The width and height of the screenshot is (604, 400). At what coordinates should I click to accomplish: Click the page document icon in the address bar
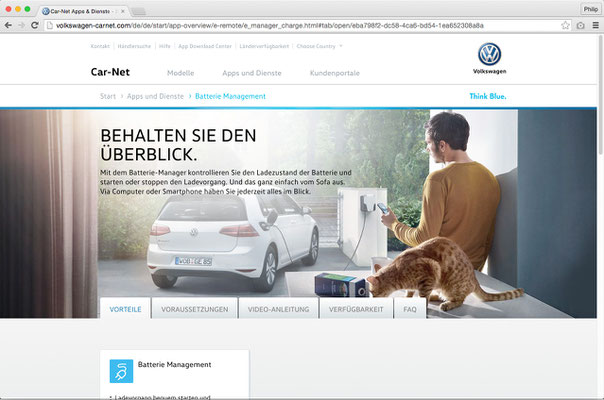[x=49, y=25]
